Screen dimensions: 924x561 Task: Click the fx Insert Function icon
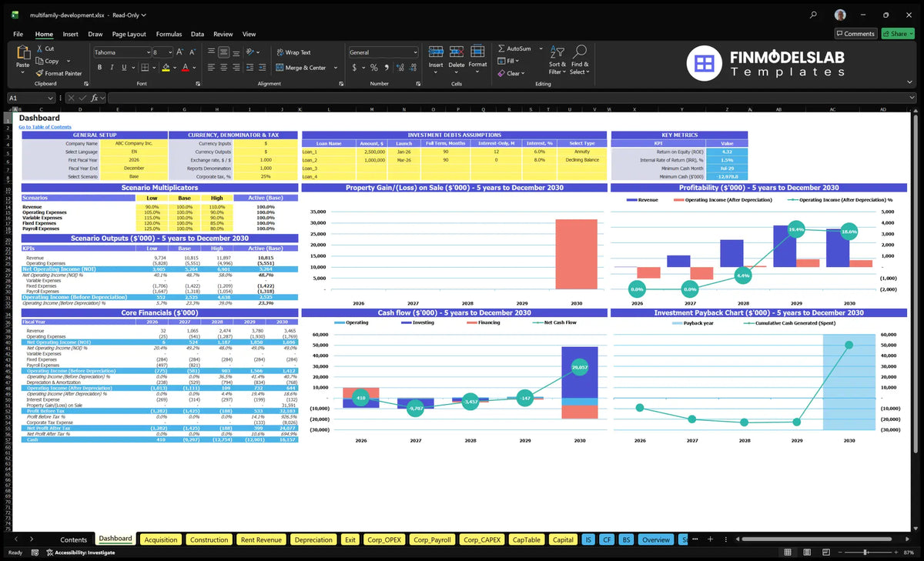click(94, 98)
